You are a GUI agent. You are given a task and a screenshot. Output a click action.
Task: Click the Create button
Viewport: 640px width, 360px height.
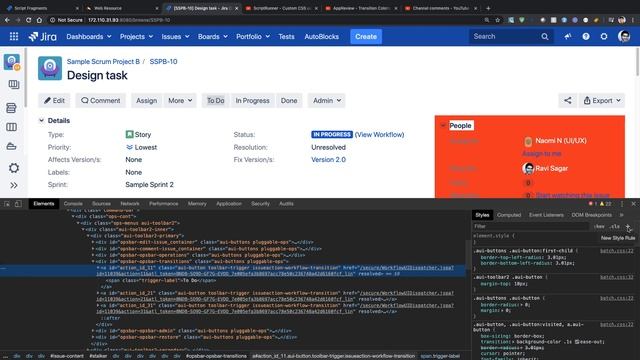click(x=366, y=37)
